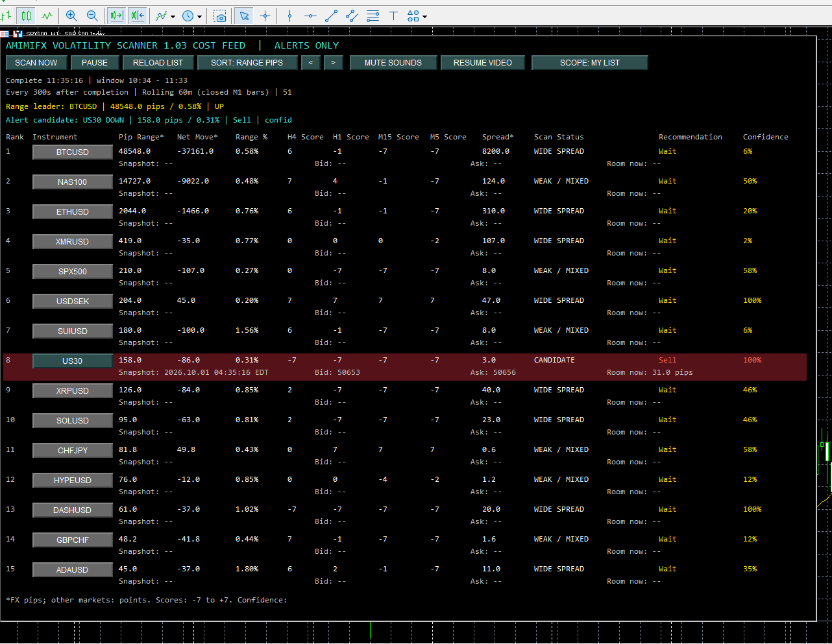Select the ETHUSD instrument button

pos(72,212)
